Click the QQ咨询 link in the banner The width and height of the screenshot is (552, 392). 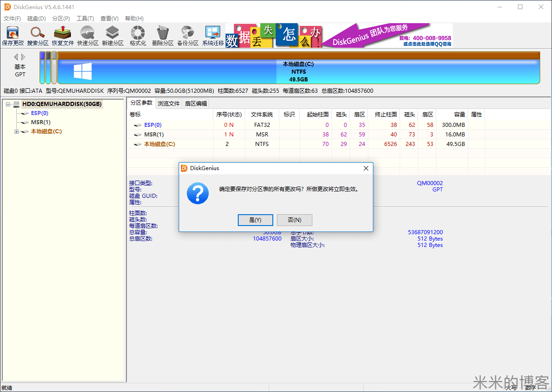427,43
